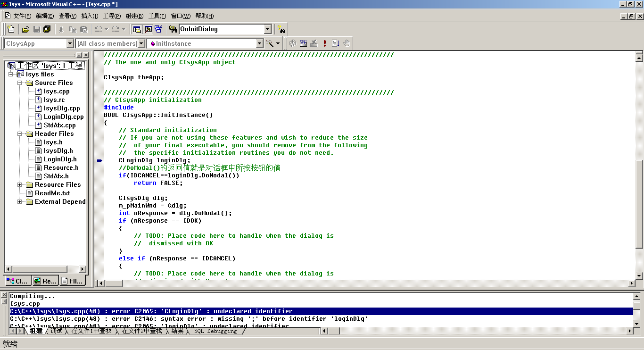Click the Insert/Remove Breakpoint hand icon
This screenshot has height=350, width=644.
pyautogui.click(x=347, y=43)
